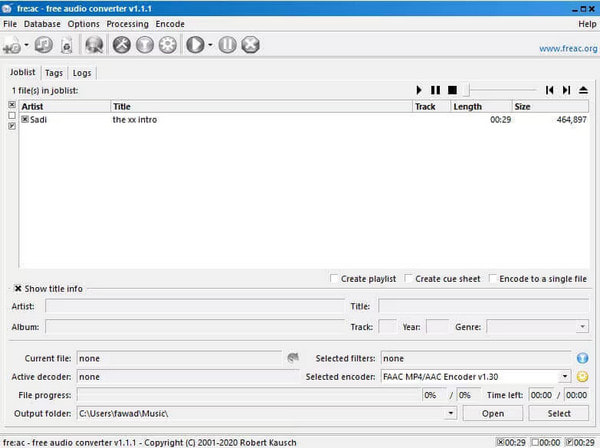Click the Track number input field
Viewport: 600px width, 448px height.
388,327
